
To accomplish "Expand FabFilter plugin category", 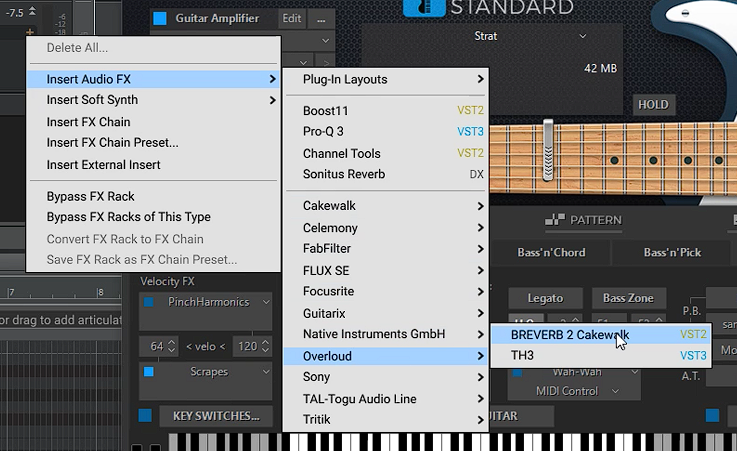I will tap(386, 249).
